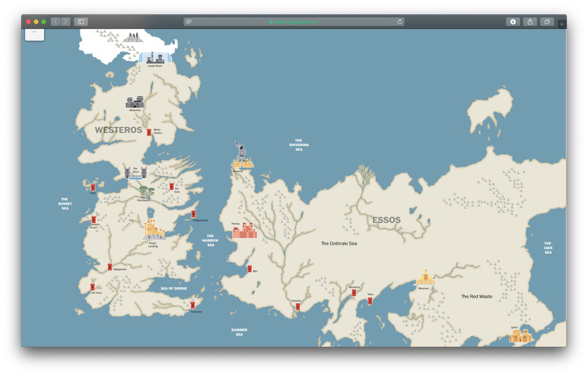The height and width of the screenshot is (375, 588).
Task: Click the Volantis red tower marker
Action: click(298, 307)
